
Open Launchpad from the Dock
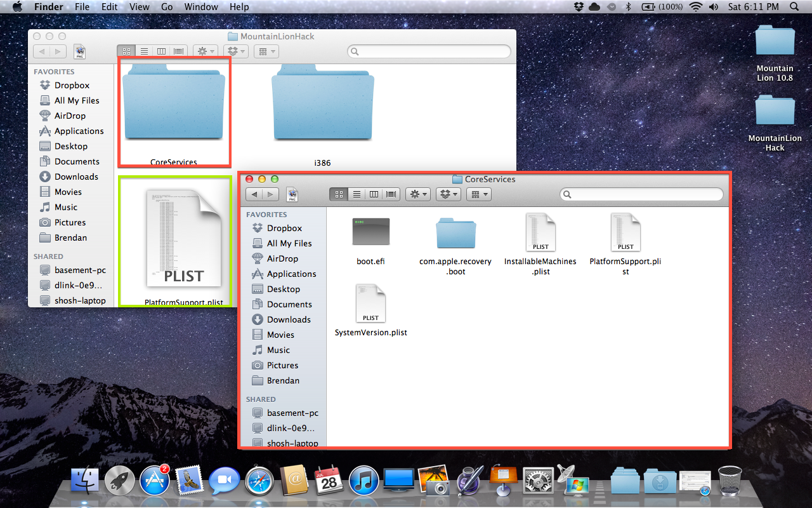[120, 481]
